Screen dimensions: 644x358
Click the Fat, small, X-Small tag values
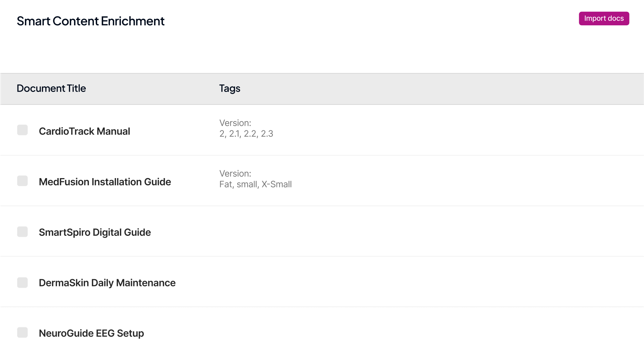click(255, 185)
